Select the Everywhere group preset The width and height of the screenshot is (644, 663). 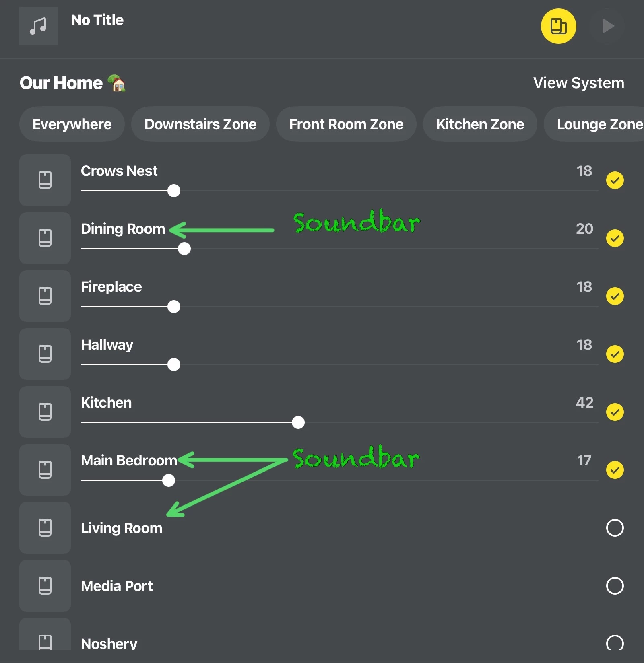click(x=72, y=124)
